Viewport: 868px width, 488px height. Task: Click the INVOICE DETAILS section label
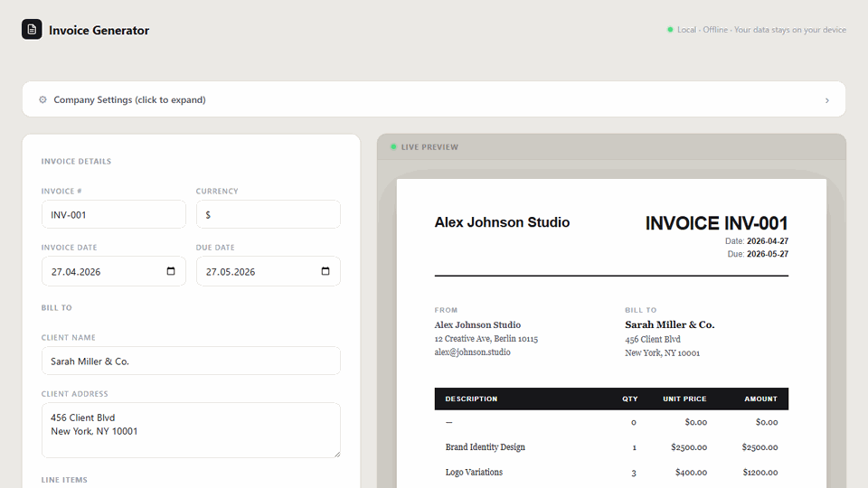click(76, 162)
